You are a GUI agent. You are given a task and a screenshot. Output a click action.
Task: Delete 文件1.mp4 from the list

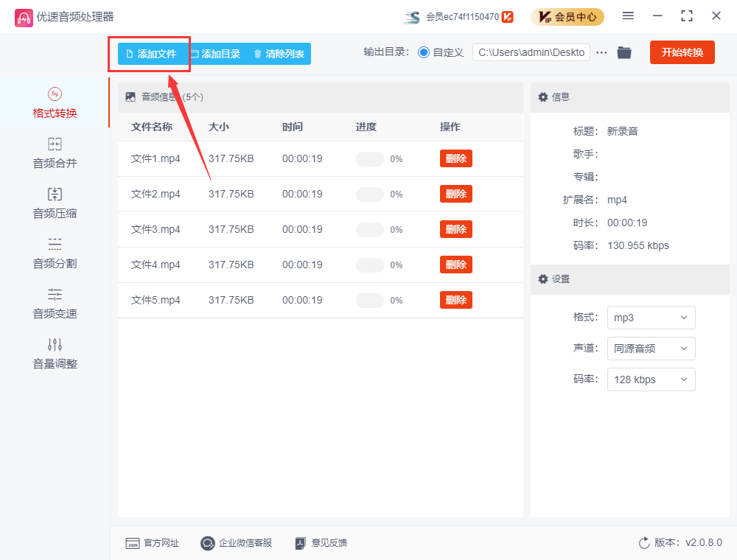tap(456, 158)
